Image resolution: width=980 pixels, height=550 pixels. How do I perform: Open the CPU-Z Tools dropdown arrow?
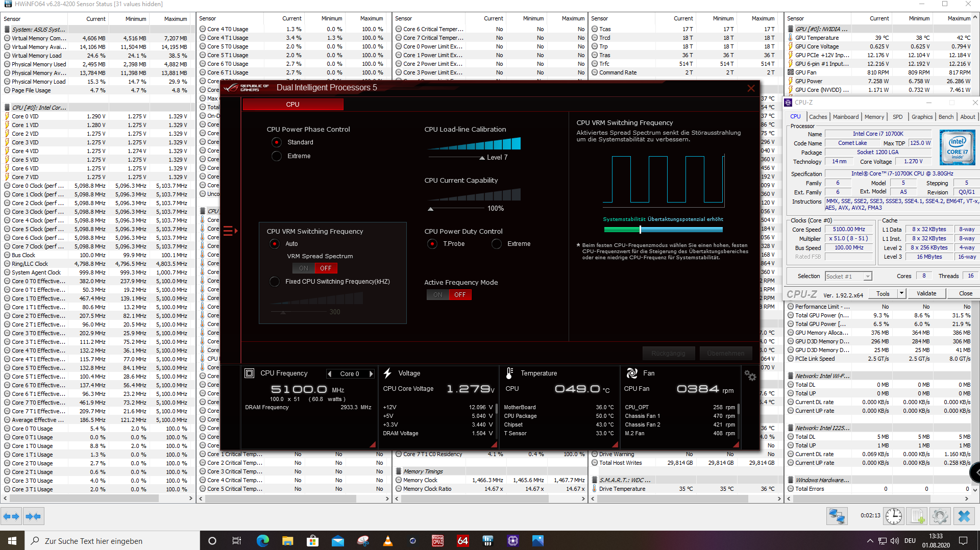[x=901, y=293]
